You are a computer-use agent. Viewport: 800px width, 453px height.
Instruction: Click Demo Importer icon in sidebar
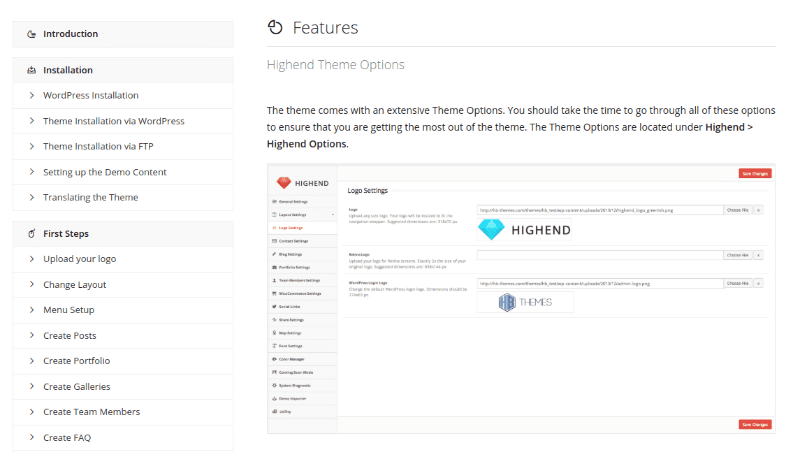[x=274, y=398]
